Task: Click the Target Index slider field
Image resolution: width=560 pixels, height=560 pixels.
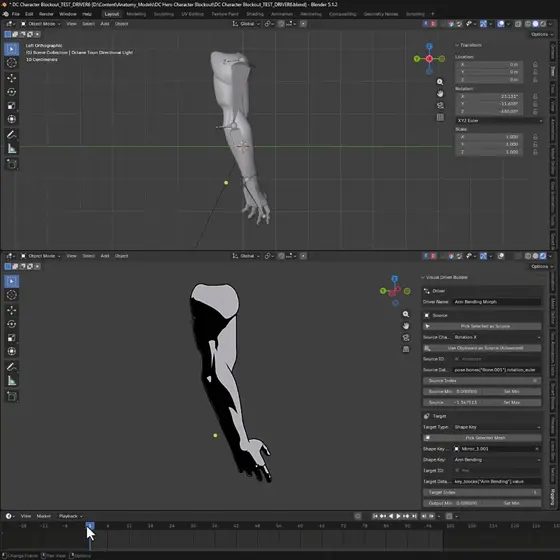Action: coord(482,492)
